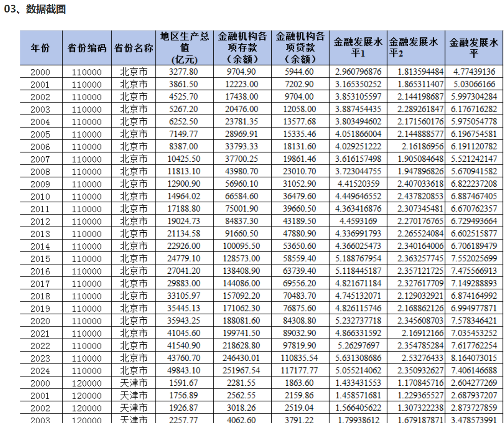Select loan value 5944.60
504x423 pixels.
(299, 72)
